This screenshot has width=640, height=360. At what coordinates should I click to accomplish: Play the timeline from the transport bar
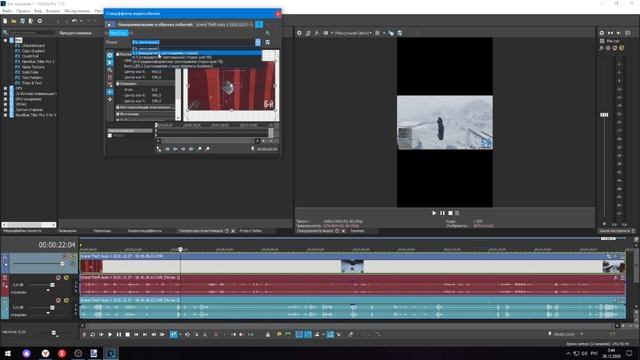110,334
